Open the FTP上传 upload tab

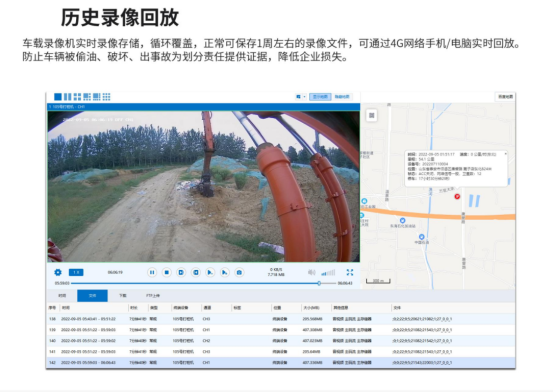153,296
